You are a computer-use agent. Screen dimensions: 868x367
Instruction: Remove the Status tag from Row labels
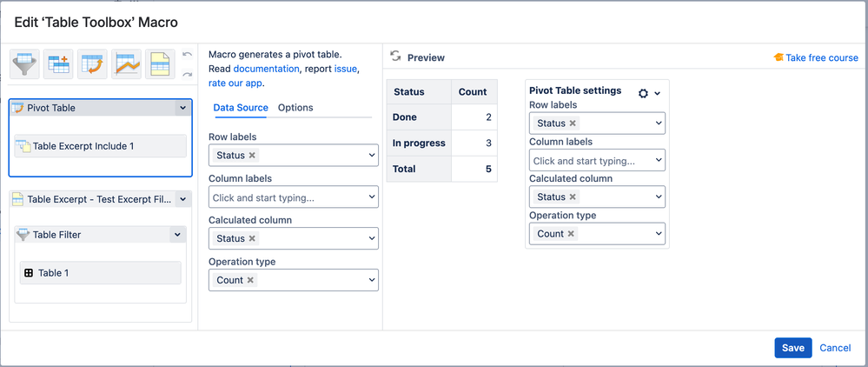click(x=252, y=156)
